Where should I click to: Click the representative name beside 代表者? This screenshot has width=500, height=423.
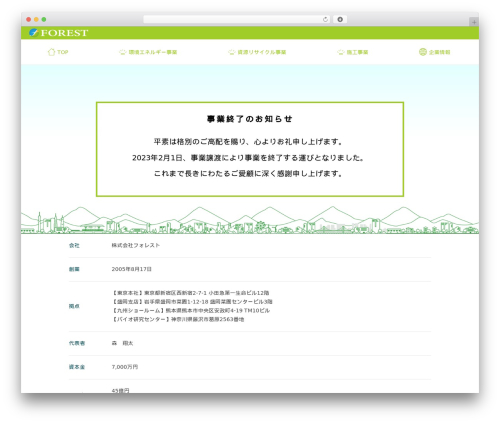tap(122, 343)
